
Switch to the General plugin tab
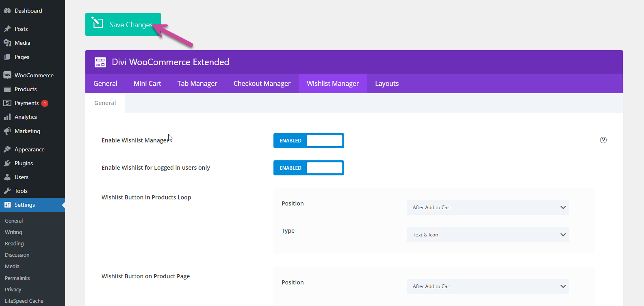pyautogui.click(x=105, y=83)
